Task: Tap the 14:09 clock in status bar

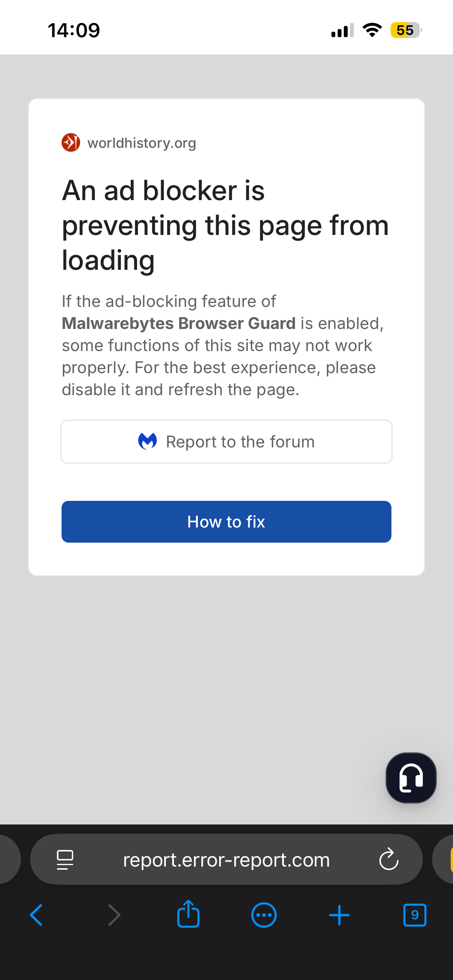Action: point(74,30)
